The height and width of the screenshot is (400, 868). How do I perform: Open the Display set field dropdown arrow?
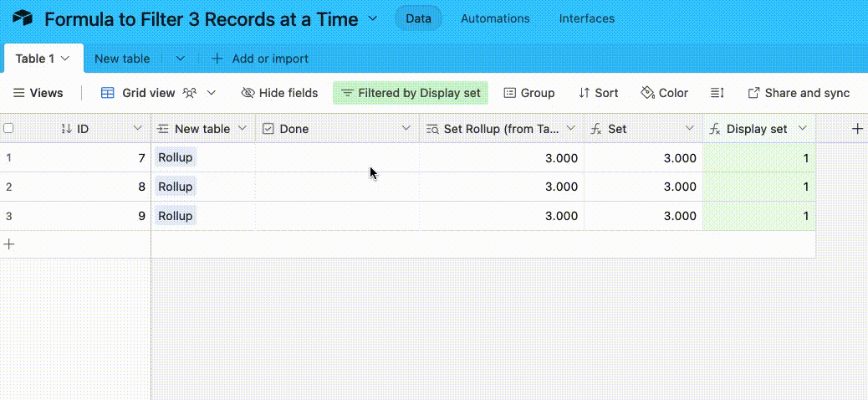click(x=803, y=129)
